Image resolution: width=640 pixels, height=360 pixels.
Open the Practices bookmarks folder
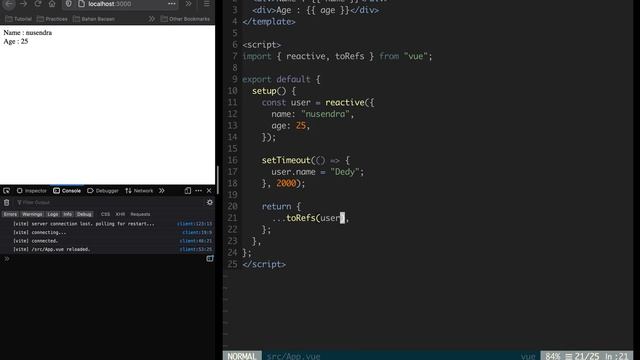52,19
